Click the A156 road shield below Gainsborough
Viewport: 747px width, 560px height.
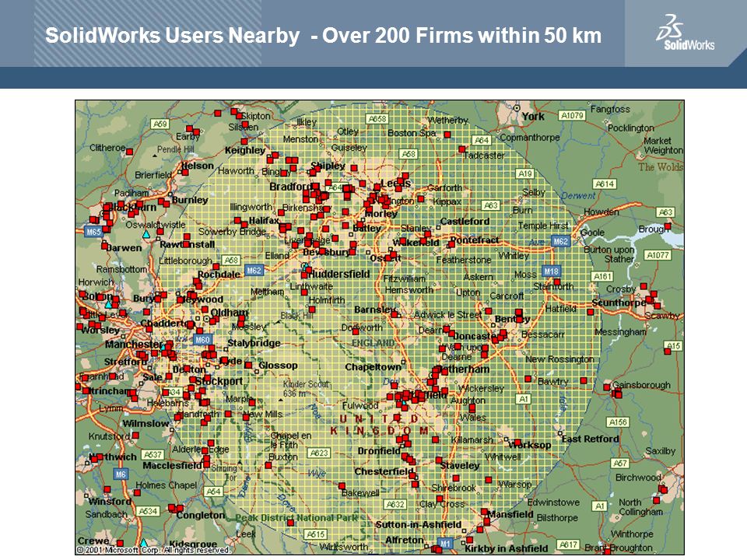[618, 422]
